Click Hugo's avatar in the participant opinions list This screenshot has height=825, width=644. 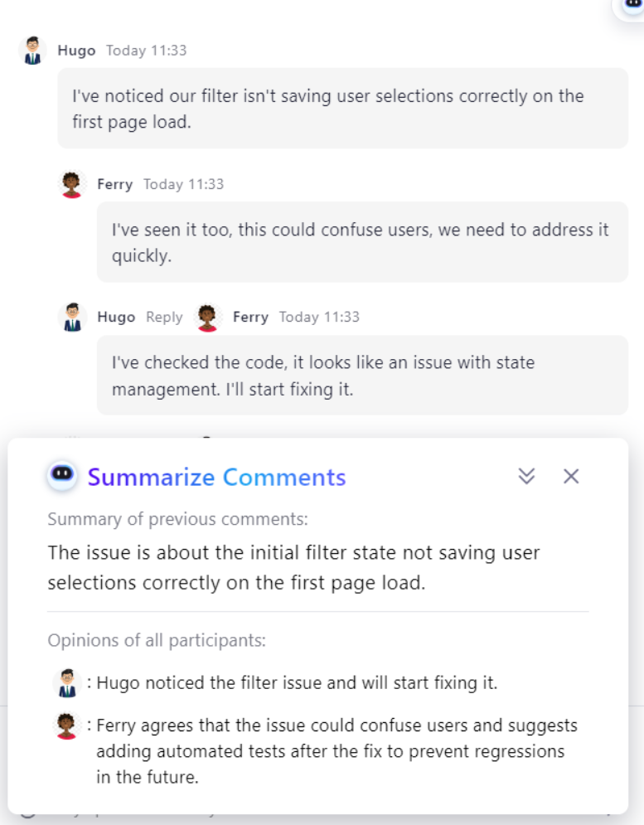coord(65,683)
